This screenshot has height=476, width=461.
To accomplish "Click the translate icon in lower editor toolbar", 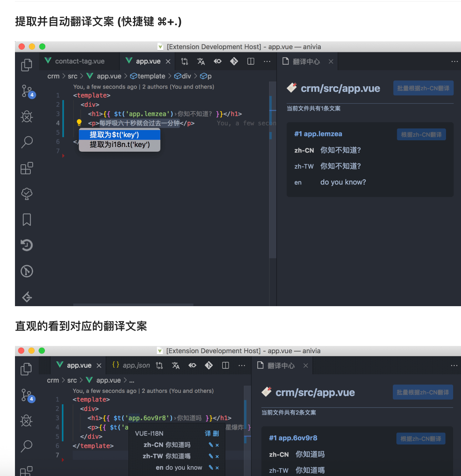I will [176, 366].
